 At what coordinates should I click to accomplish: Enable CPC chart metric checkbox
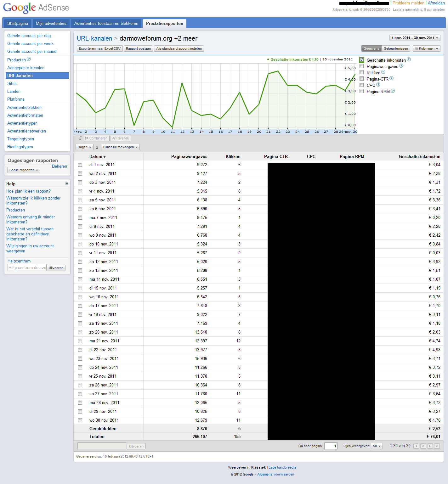362,85
